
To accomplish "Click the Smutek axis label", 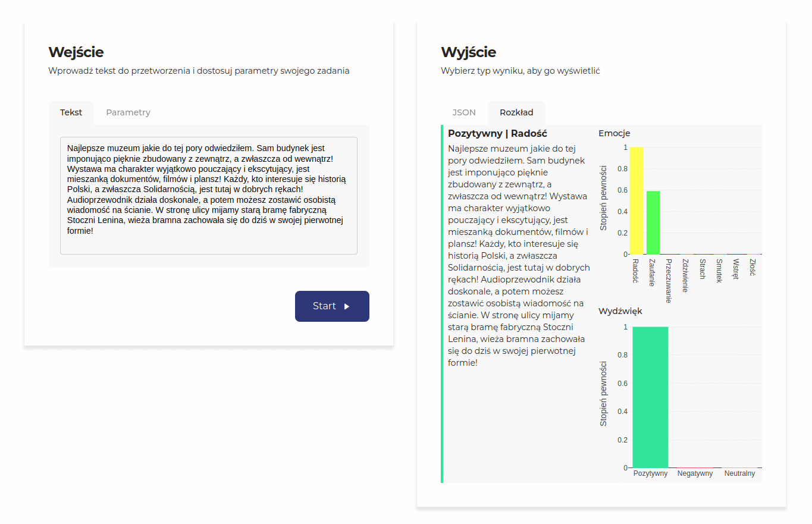I will (x=719, y=271).
